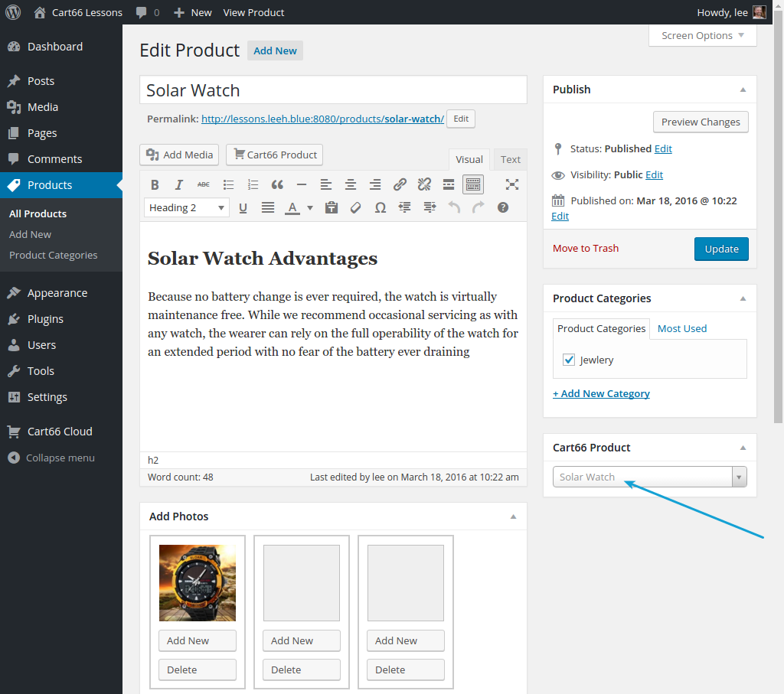Open distraction-free writing mode
This screenshot has width=784, height=694.
(511, 185)
